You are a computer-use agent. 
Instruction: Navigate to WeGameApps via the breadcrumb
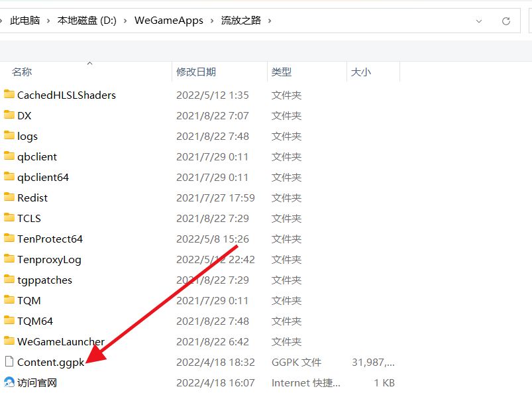click(x=168, y=21)
